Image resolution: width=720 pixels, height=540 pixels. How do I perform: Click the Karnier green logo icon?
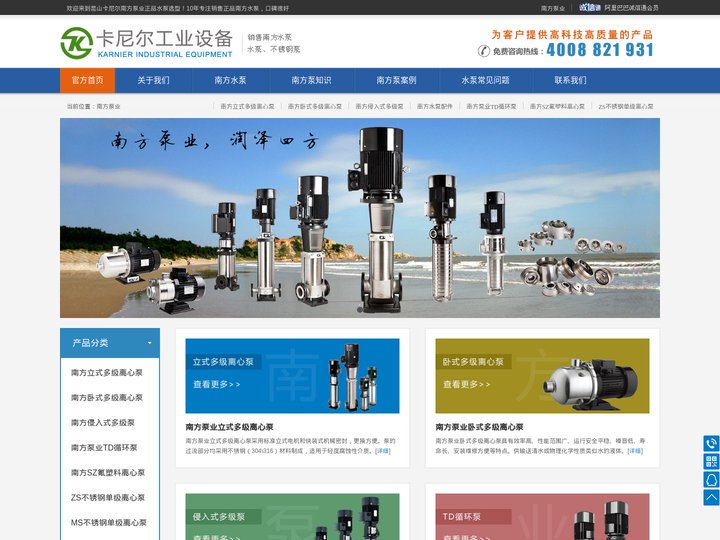point(77,43)
